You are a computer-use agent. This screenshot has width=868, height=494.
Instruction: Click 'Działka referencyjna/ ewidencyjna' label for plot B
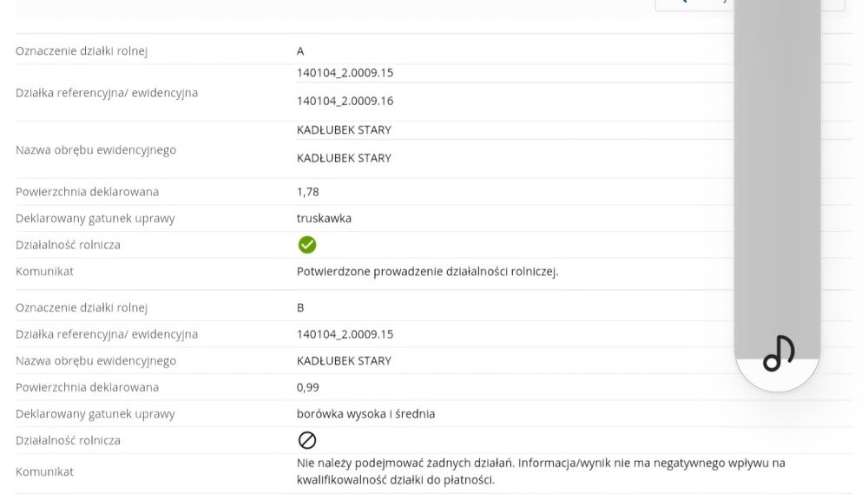pos(106,334)
